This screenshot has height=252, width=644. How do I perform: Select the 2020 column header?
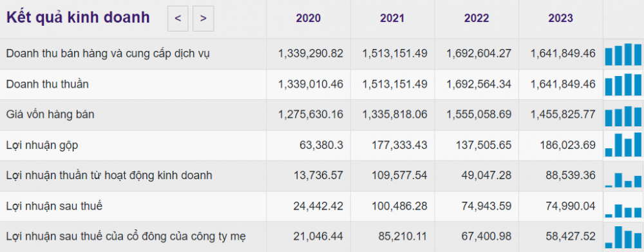pyautogui.click(x=308, y=19)
